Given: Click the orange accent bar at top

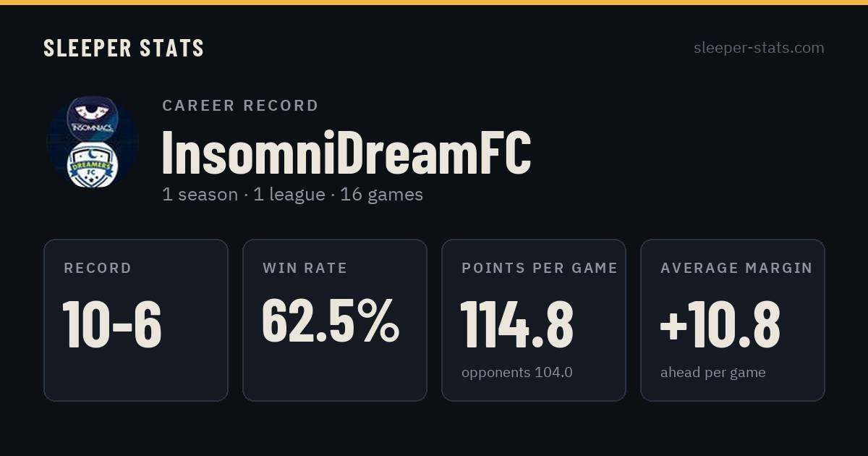Looking at the screenshot, I should pyautogui.click(x=434, y=2).
